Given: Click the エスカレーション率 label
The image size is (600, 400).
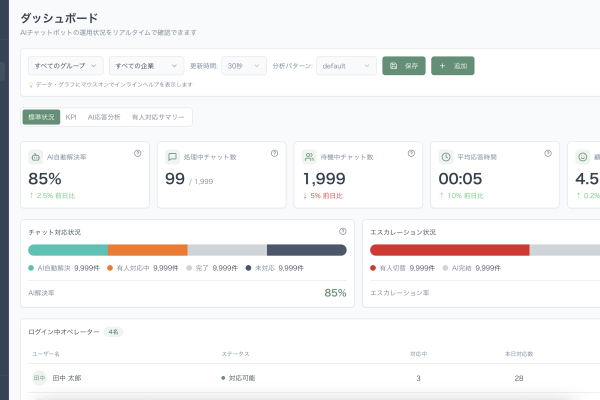Looking at the screenshot, I should tap(399, 293).
